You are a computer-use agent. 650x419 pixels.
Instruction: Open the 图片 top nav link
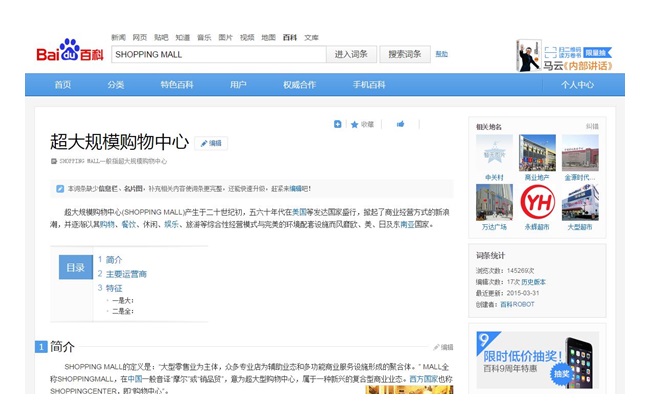(226, 37)
